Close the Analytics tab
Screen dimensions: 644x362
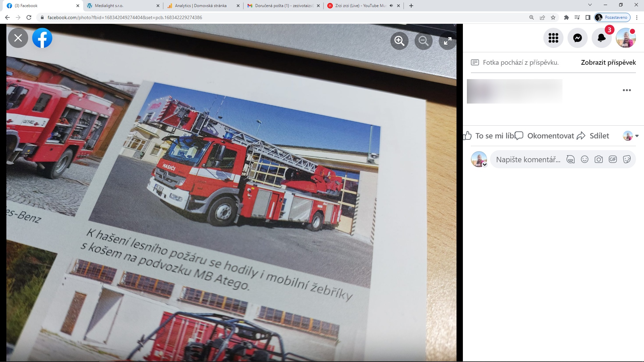238,6
